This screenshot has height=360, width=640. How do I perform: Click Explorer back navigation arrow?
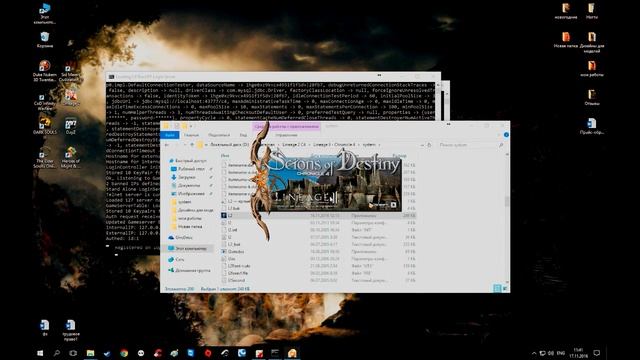167,145
